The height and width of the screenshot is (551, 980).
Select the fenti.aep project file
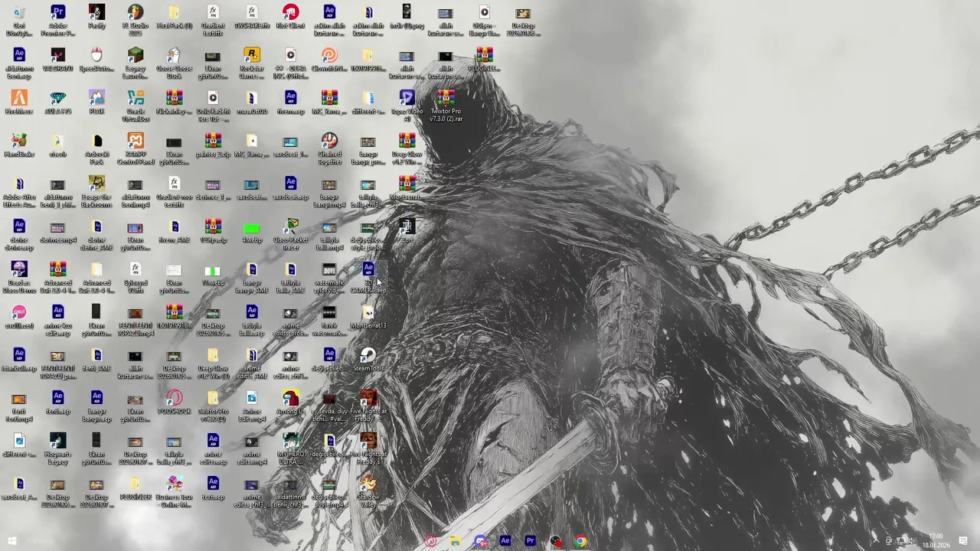(57, 403)
